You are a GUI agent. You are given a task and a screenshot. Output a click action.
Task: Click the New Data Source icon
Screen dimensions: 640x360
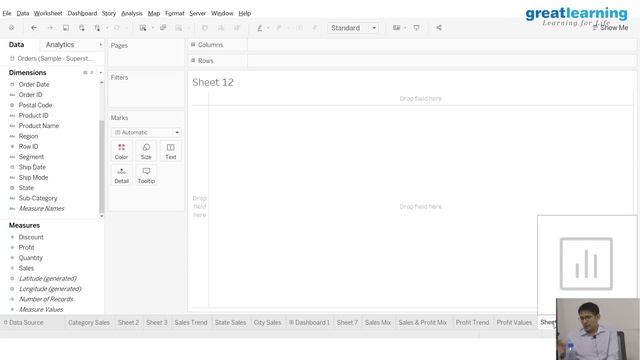pyautogui.click(x=82, y=28)
